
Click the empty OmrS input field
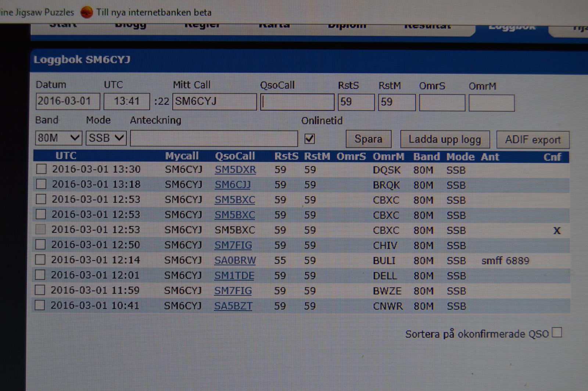(x=442, y=103)
